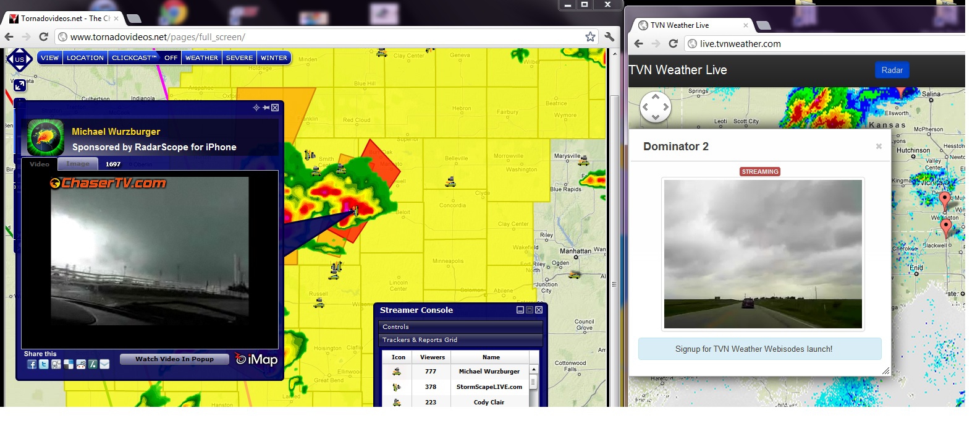The image size is (980, 431).
Task: Click the Streamer Console restore icon
Action: [x=530, y=310]
